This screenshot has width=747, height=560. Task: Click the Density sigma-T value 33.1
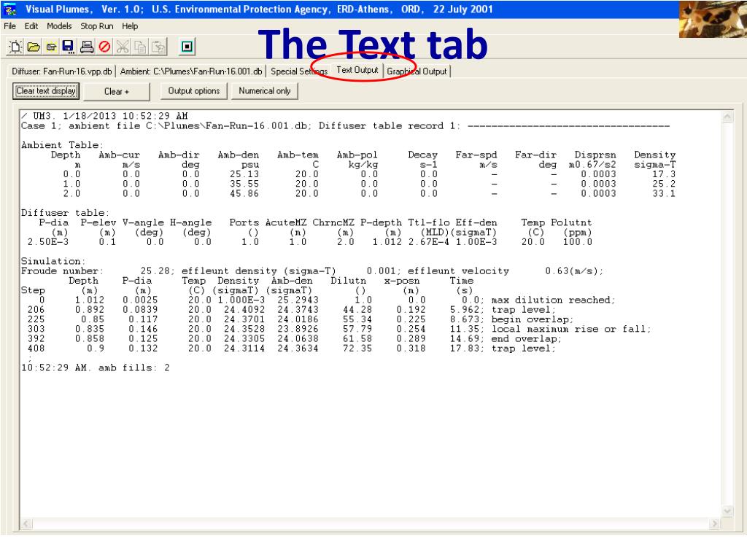tap(664, 193)
